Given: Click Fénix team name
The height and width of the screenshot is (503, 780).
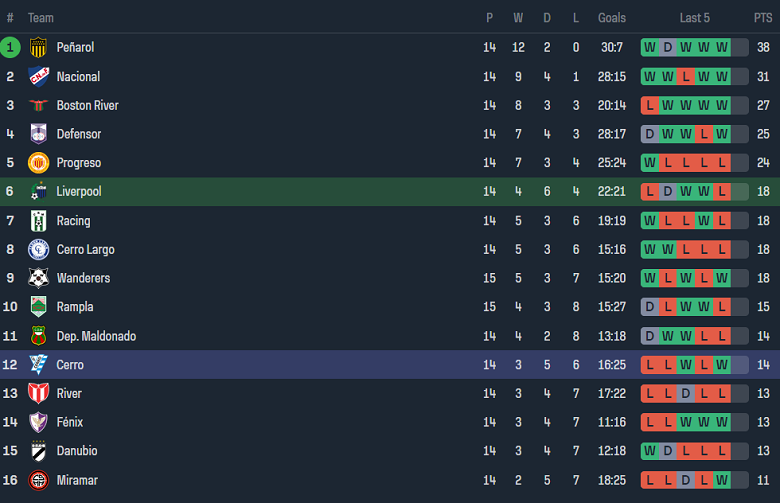Looking at the screenshot, I should (70, 423).
